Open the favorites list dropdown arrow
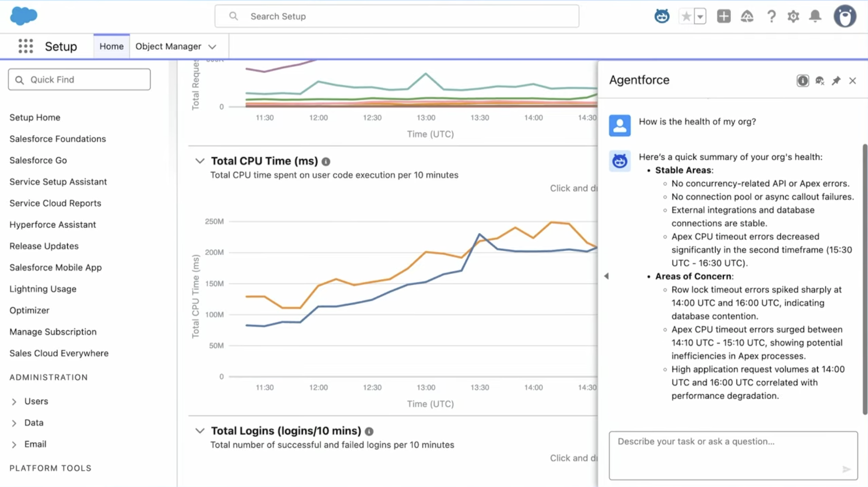Image resolution: width=868 pixels, height=487 pixels. 700,16
